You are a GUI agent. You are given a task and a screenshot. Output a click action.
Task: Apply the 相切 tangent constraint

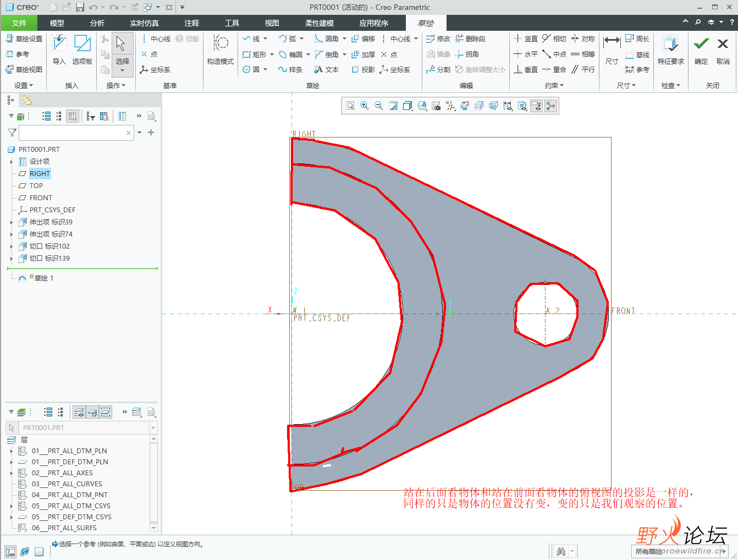(x=554, y=39)
